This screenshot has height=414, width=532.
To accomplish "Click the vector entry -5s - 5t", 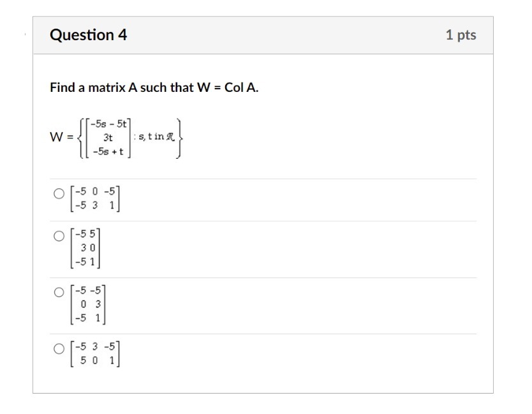I will point(108,124).
